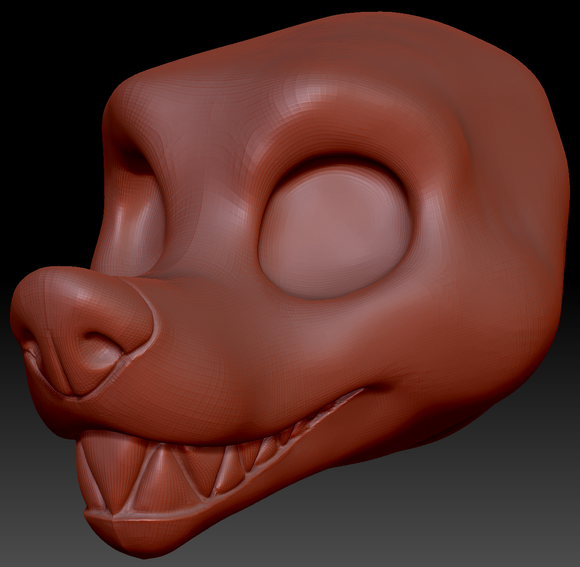This screenshot has height=567, width=580.
Task: Select the nose of the sculpted head
Action: click(x=82, y=331)
